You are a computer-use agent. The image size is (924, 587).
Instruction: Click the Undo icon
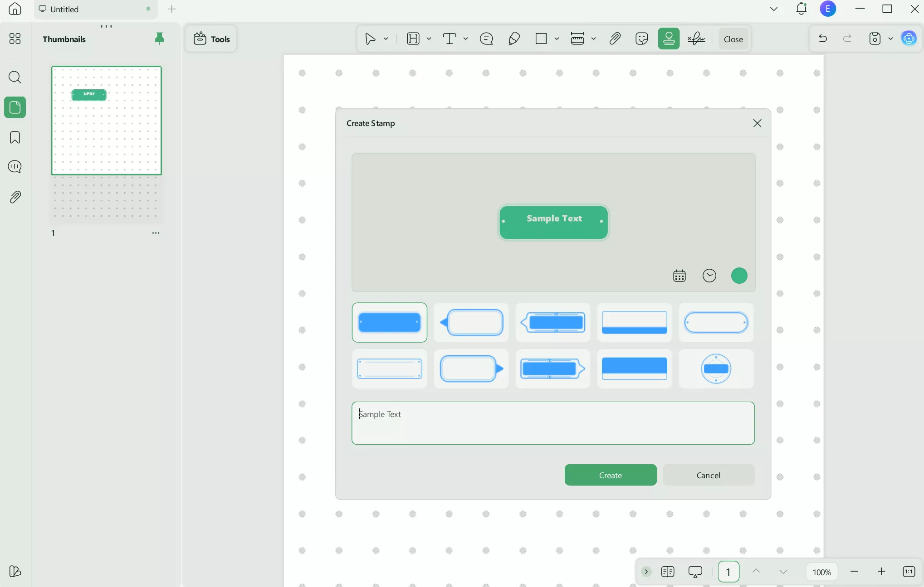pyautogui.click(x=823, y=39)
